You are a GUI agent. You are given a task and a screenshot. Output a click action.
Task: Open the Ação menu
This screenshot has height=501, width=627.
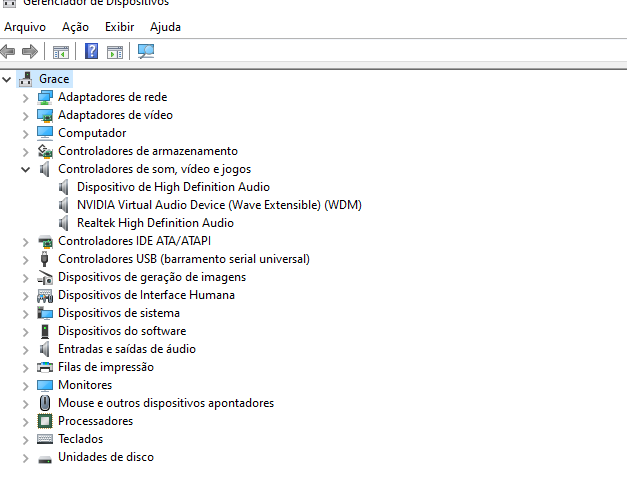coord(75,27)
